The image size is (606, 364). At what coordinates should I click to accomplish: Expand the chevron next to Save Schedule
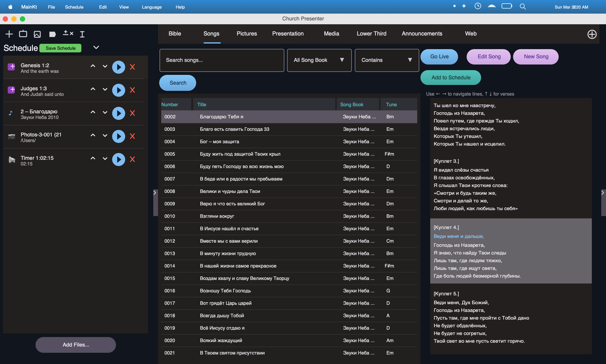tap(96, 47)
